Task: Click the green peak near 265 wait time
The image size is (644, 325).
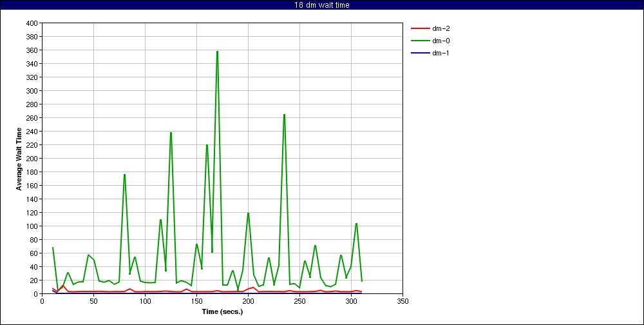Action: coord(284,115)
